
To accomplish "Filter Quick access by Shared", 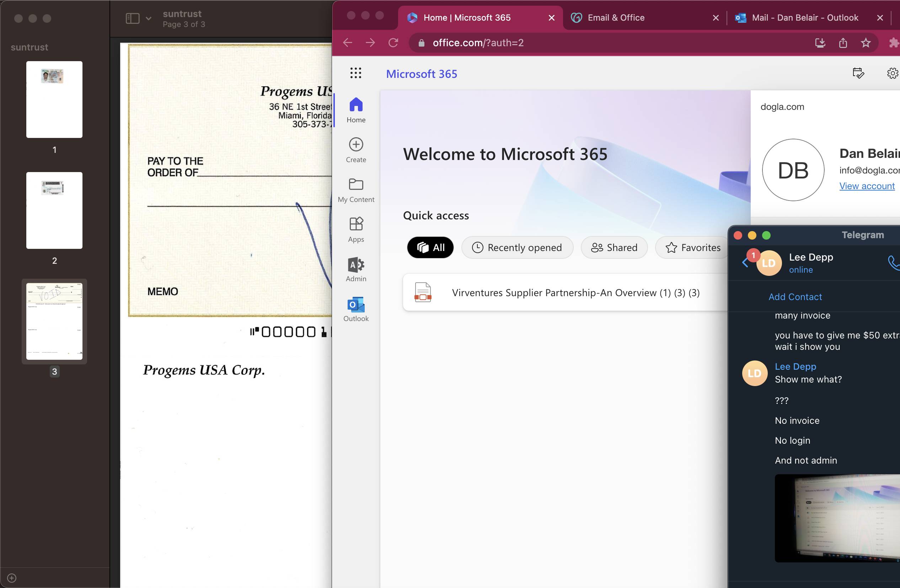I will (x=614, y=248).
